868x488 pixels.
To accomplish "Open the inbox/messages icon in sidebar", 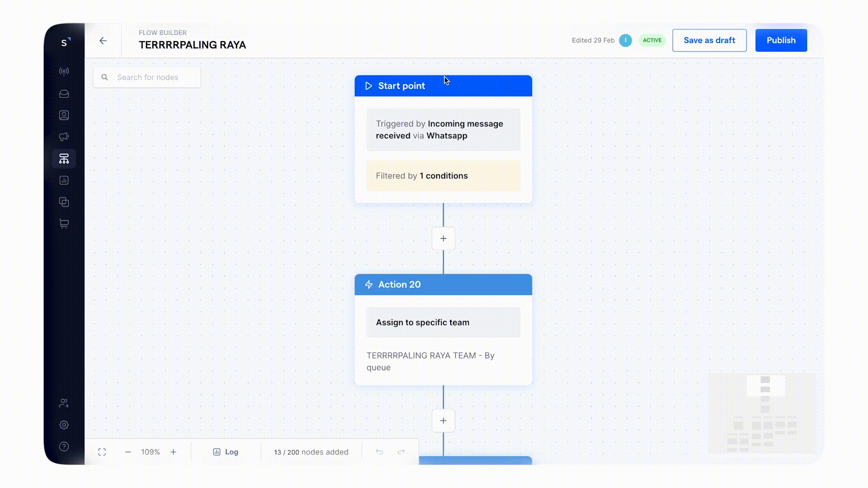I will (64, 93).
